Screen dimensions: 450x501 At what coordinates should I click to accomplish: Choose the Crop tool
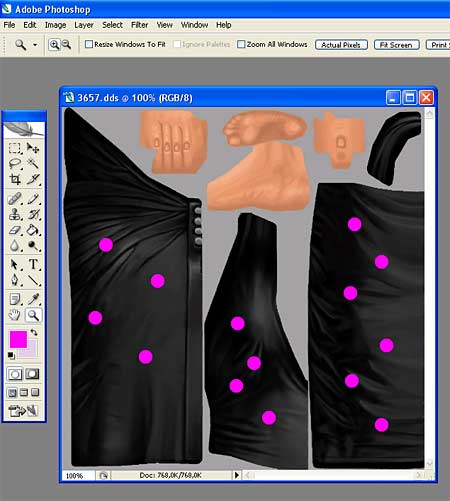[15, 179]
